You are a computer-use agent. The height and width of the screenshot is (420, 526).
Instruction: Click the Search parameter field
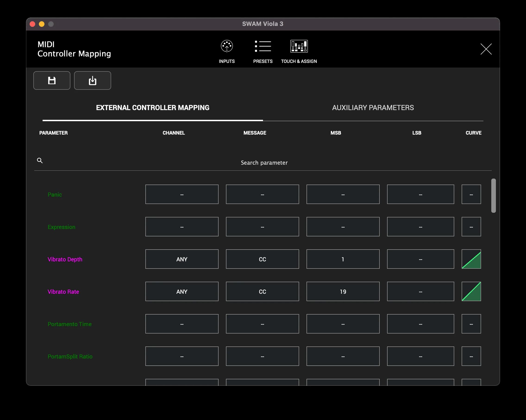[x=264, y=163]
